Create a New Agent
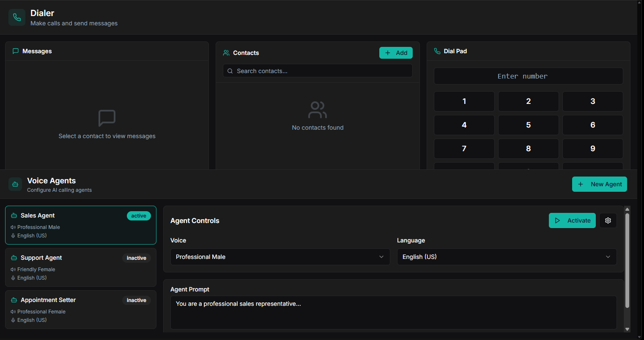644x340 pixels. click(x=599, y=184)
